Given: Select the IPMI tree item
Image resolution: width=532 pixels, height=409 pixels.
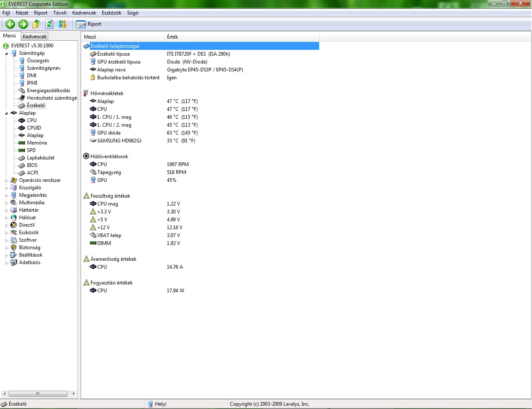Looking at the screenshot, I should pyautogui.click(x=32, y=83).
